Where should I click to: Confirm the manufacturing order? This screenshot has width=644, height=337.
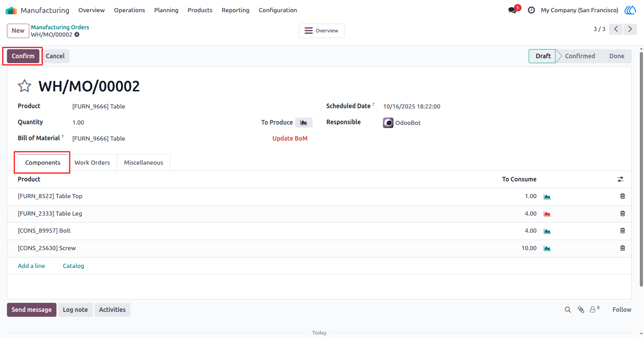pyautogui.click(x=23, y=56)
